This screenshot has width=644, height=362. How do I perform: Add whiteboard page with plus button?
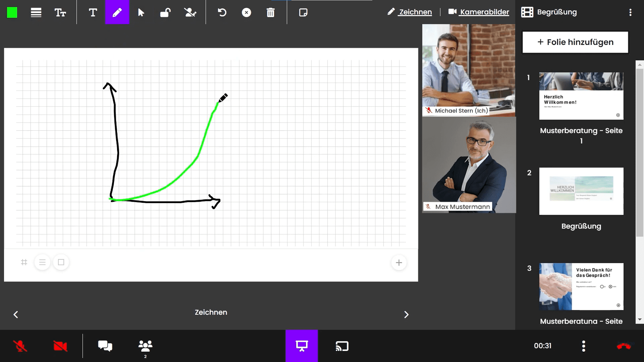(x=399, y=262)
